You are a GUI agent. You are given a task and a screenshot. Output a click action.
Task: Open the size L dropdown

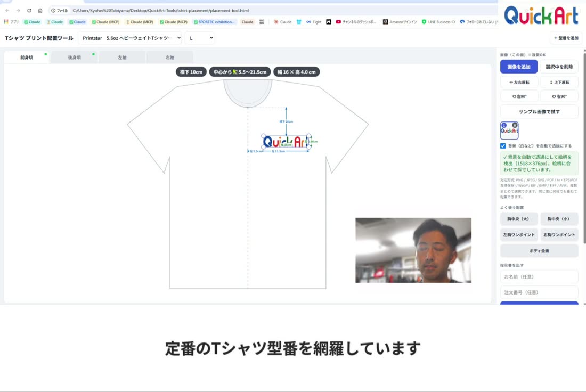pyautogui.click(x=200, y=38)
